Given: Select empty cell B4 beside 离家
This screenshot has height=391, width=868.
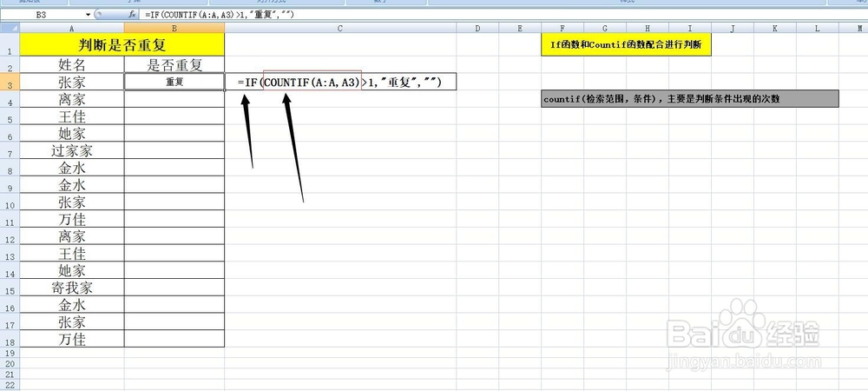Looking at the screenshot, I should click(x=174, y=99).
